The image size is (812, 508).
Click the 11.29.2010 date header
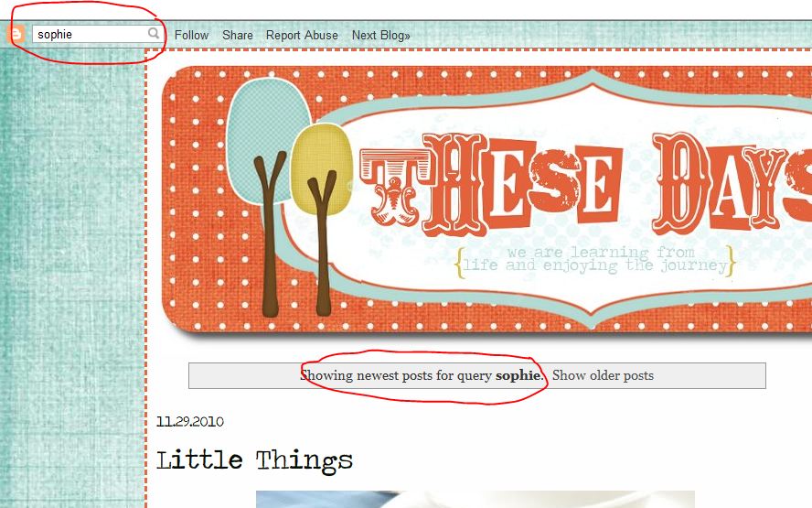pyautogui.click(x=190, y=421)
